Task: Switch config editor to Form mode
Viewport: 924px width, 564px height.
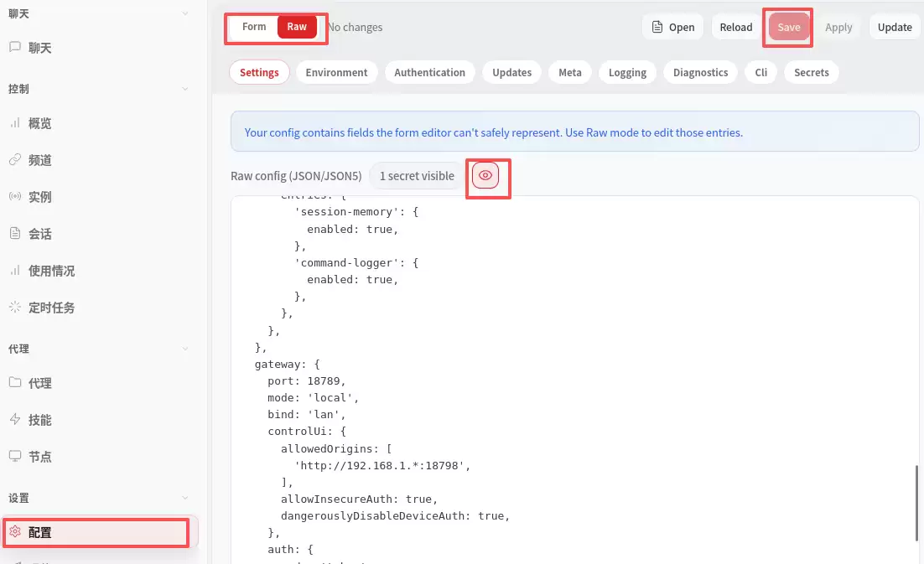Action: point(254,27)
